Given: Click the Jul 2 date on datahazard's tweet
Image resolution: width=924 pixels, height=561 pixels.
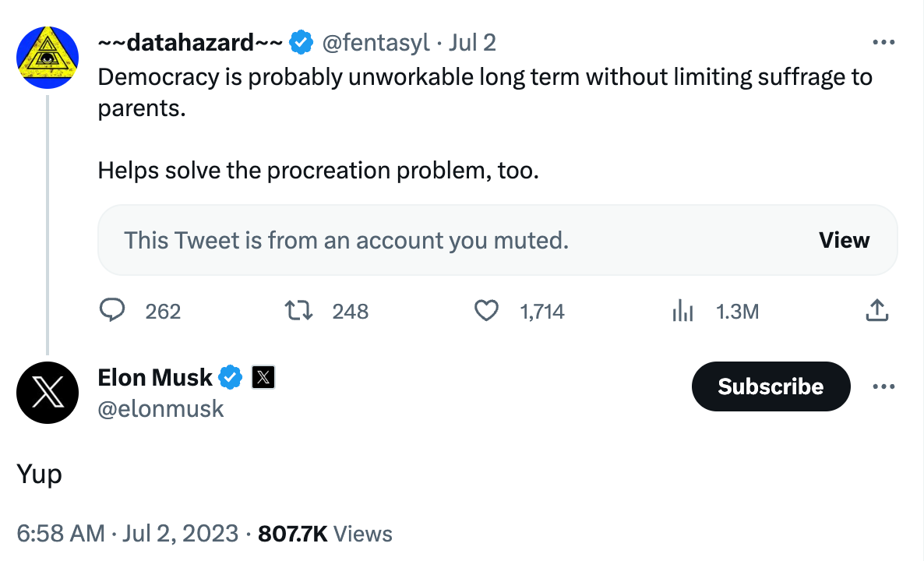Looking at the screenshot, I should [x=472, y=42].
